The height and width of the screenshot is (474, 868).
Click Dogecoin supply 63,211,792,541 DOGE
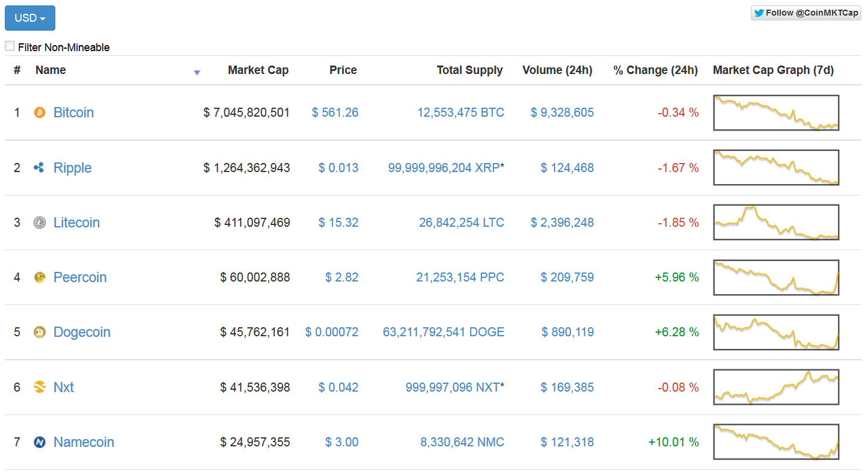444,332
